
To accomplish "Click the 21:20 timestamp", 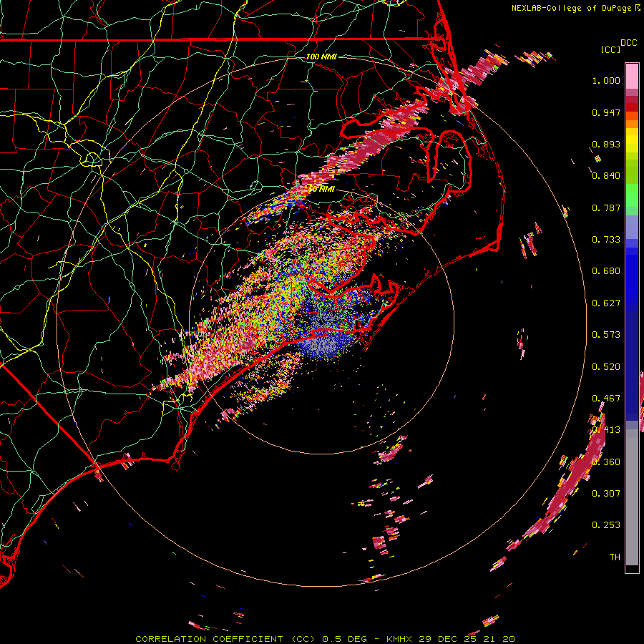I will click(x=499, y=639).
